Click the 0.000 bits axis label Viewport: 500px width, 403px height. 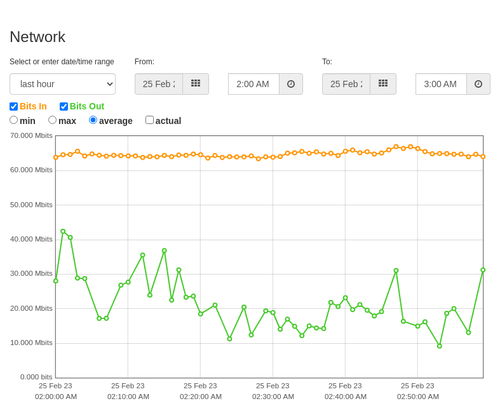36,377
